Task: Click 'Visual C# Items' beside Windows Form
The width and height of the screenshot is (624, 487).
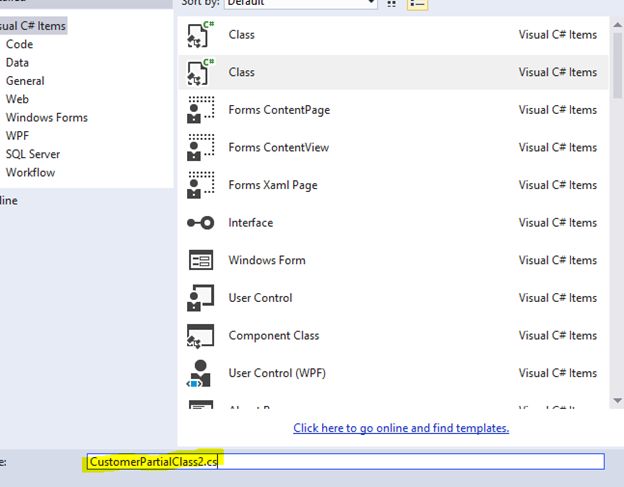Action: point(558,260)
